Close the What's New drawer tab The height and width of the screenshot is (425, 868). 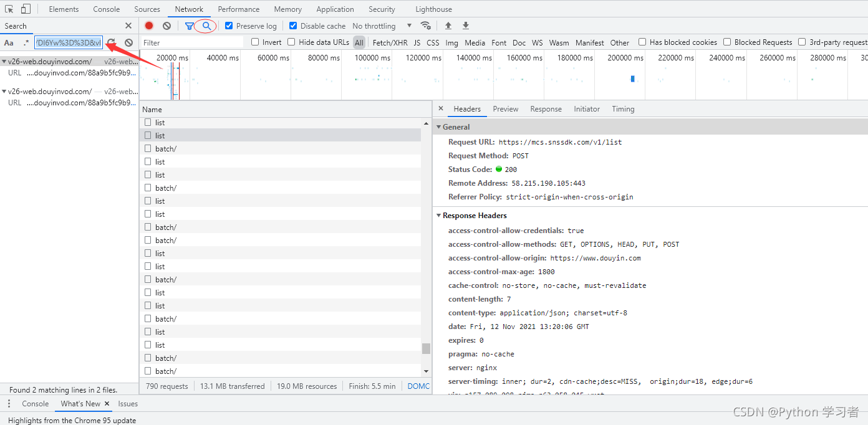(x=107, y=403)
